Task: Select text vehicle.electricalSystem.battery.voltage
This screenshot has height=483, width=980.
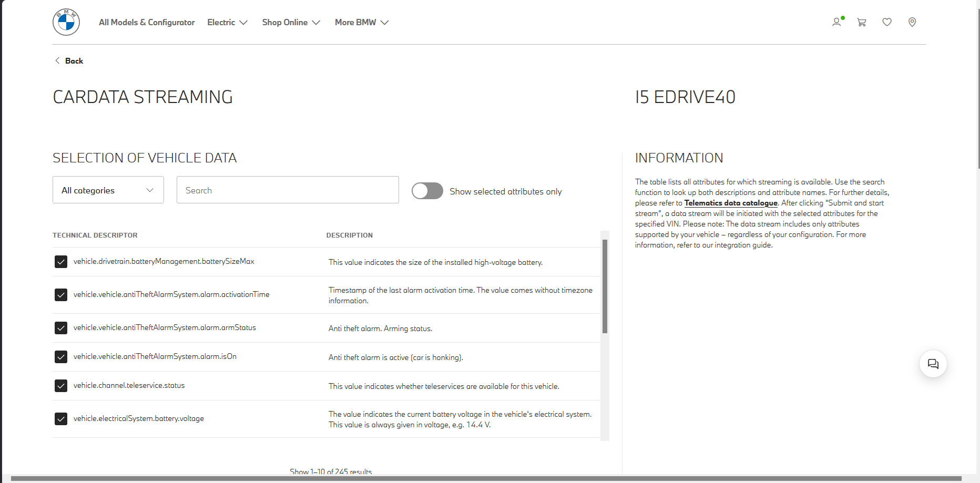Action: tap(139, 418)
